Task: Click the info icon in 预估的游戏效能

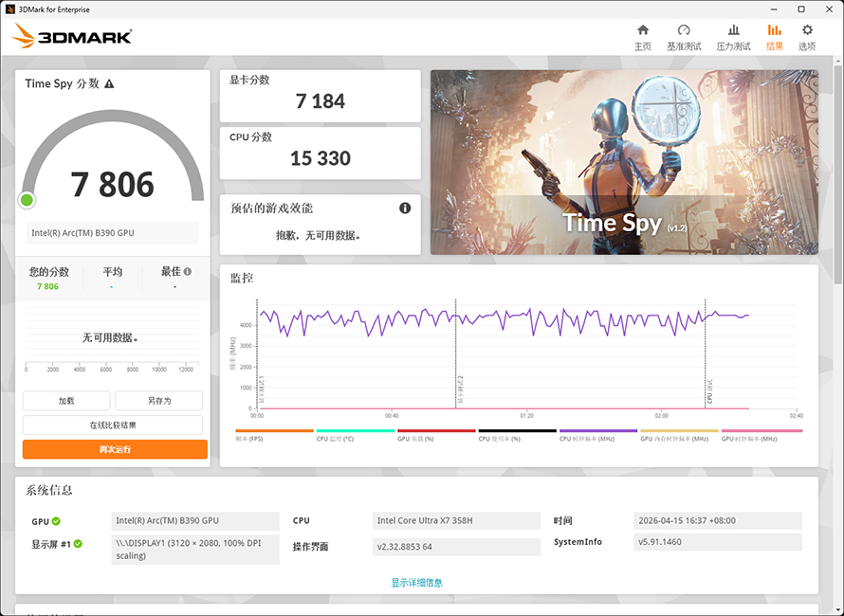Action: tap(405, 208)
